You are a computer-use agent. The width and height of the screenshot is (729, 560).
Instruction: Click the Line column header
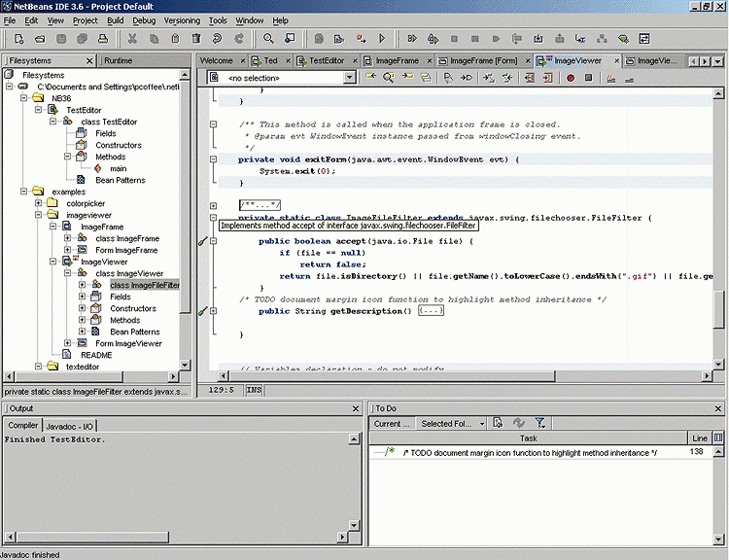700,438
